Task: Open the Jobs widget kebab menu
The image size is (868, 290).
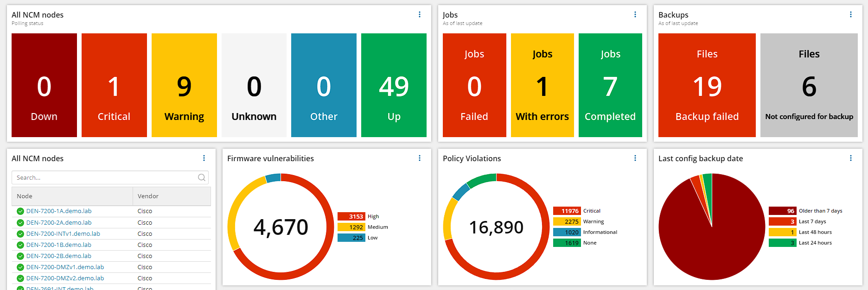Action: pyautogui.click(x=635, y=14)
